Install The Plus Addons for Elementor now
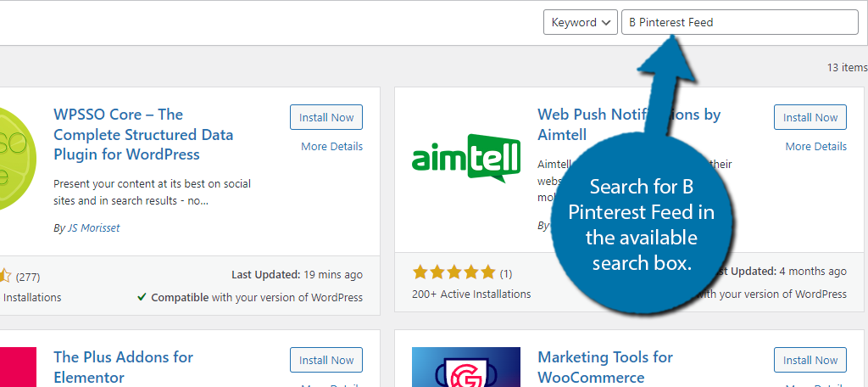Screen dimensions: 868x387 (326, 361)
